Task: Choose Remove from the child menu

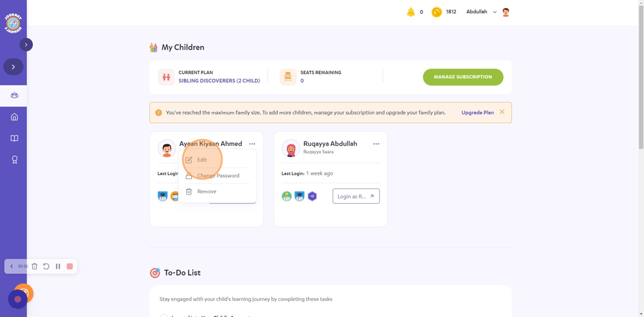Action: pos(217,192)
